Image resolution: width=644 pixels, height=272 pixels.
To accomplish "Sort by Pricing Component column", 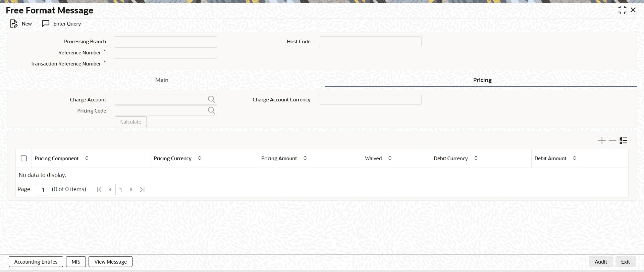I will click(x=87, y=158).
